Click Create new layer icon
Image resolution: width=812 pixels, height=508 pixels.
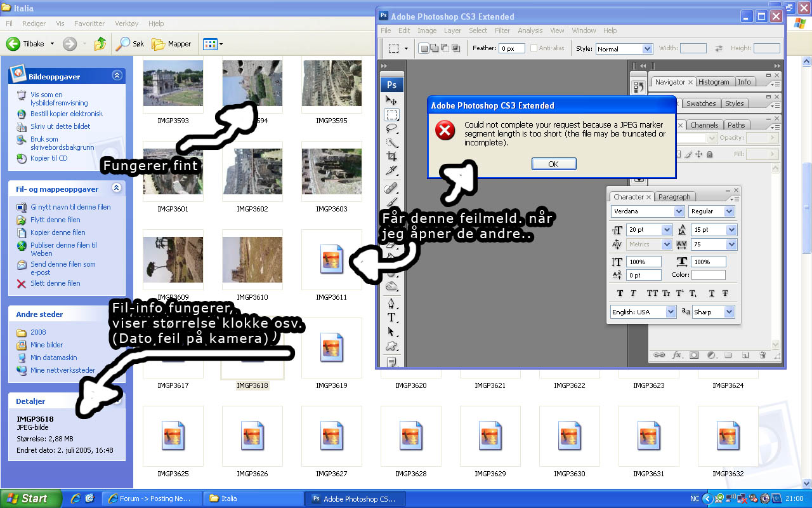click(x=745, y=356)
